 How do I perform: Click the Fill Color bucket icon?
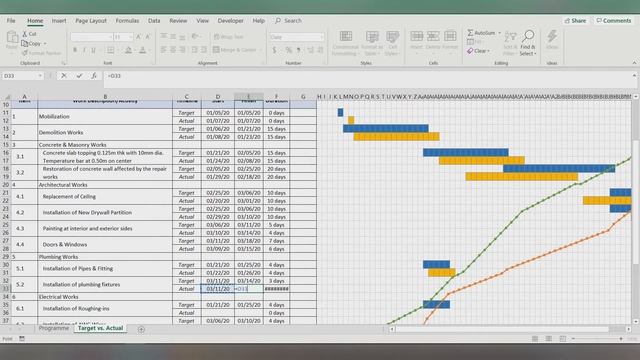128,50
